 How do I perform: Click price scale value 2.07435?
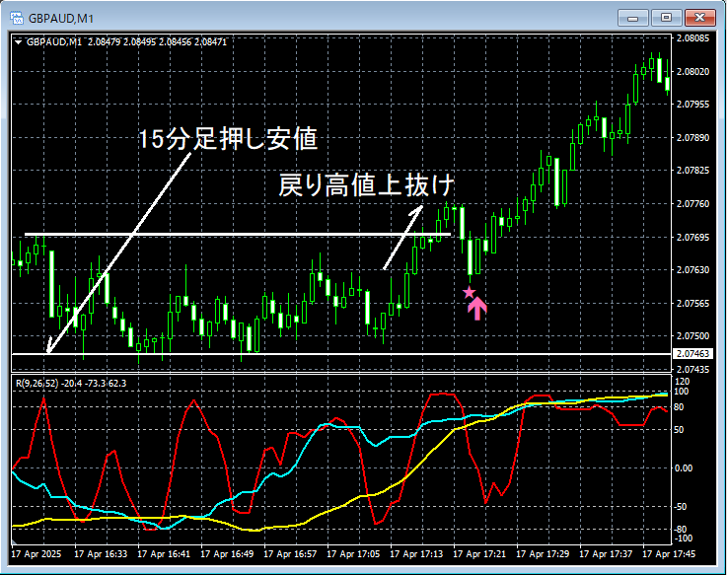pos(693,370)
